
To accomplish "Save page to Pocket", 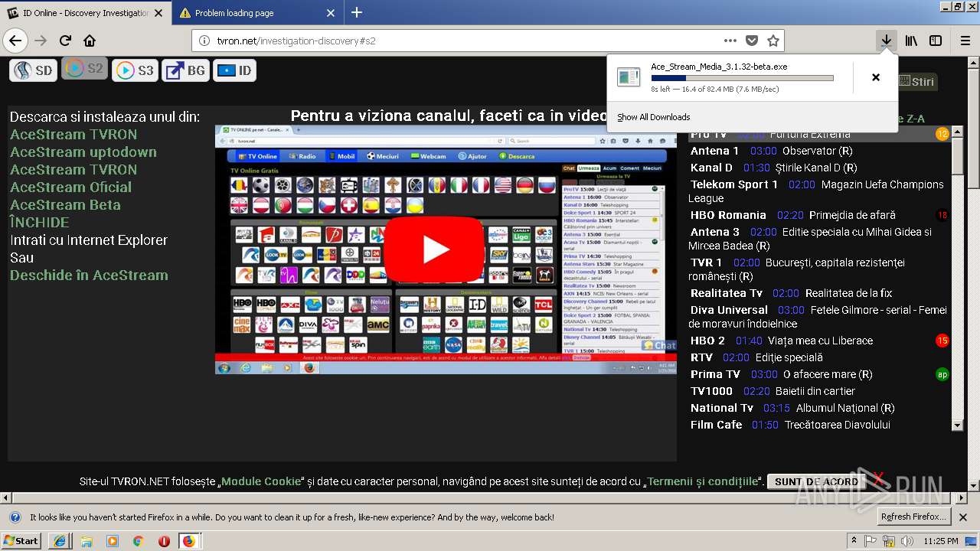I will [752, 41].
